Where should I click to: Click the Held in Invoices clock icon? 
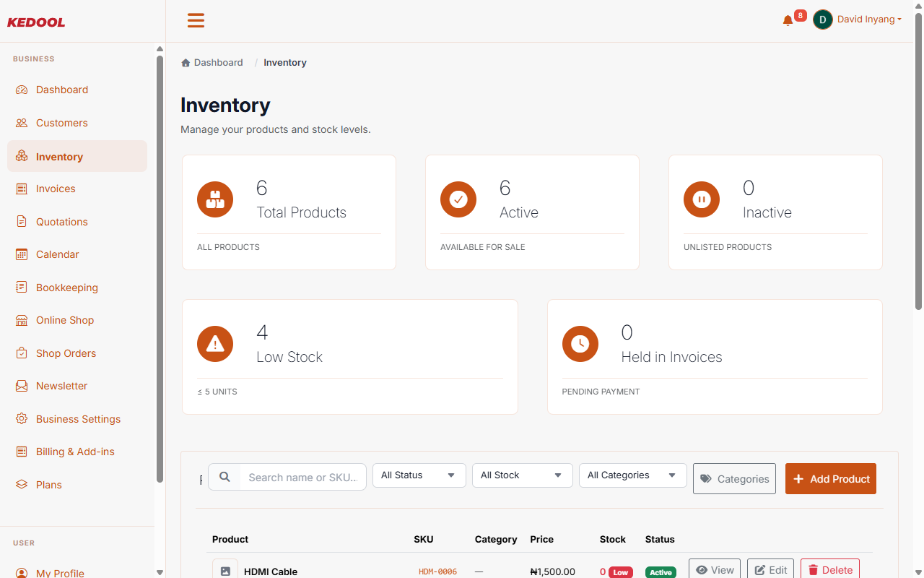point(580,344)
